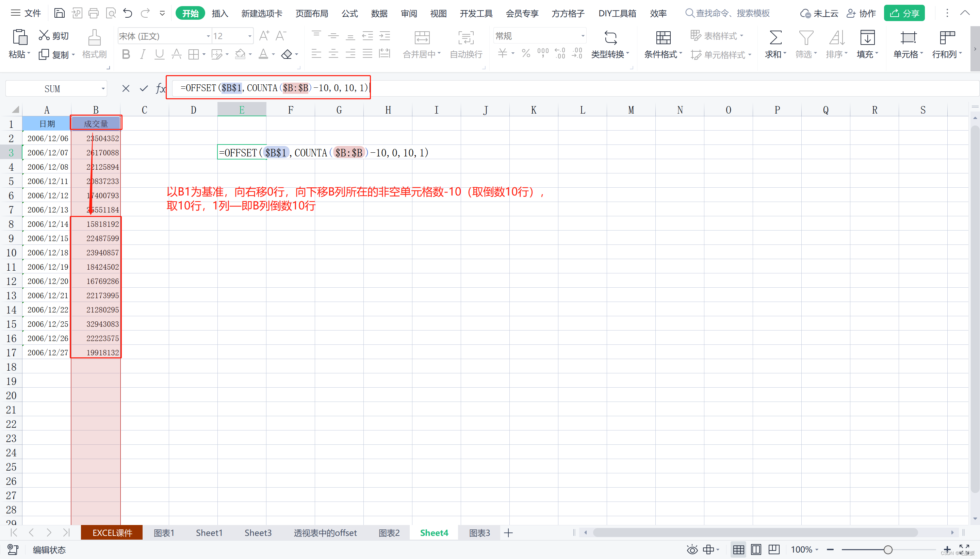The width and height of the screenshot is (980, 559).
Task: Switch to the 图表1 sheet tab
Action: (164, 532)
